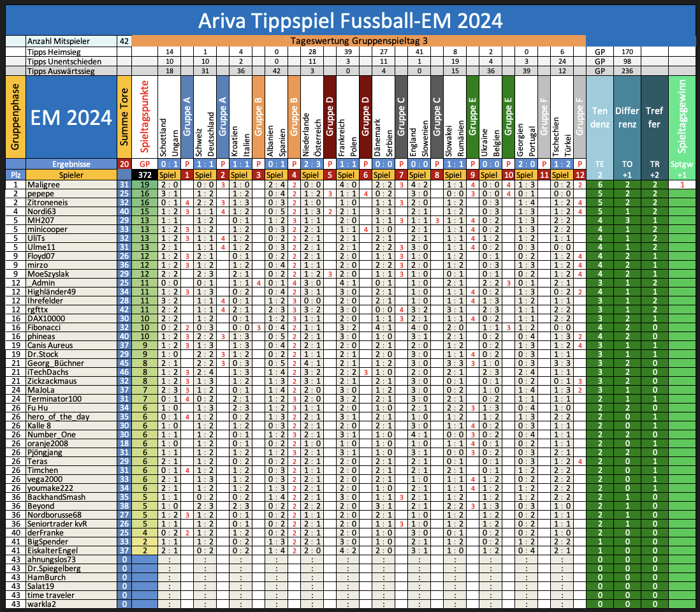The image size is (700, 612).
Task: Select player name 'EiskalterEngel'
Action: click(x=52, y=550)
